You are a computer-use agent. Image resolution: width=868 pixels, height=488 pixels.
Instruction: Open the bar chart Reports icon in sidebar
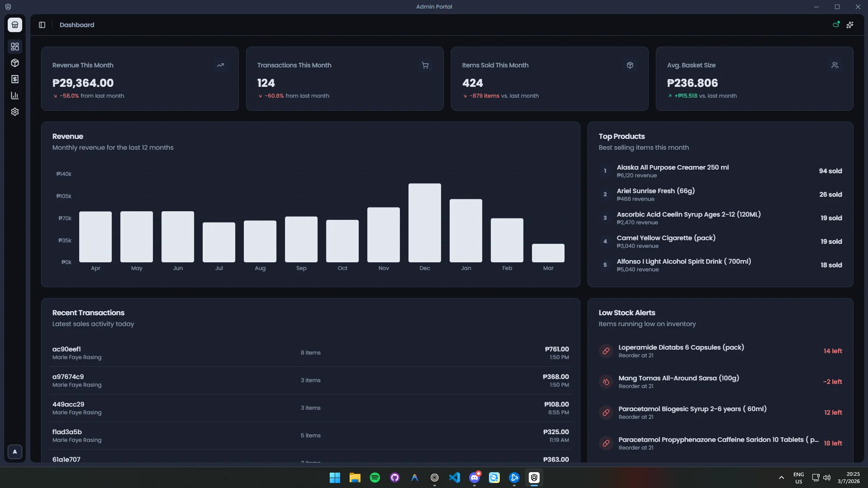pyautogui.click(x=15, y=95)
